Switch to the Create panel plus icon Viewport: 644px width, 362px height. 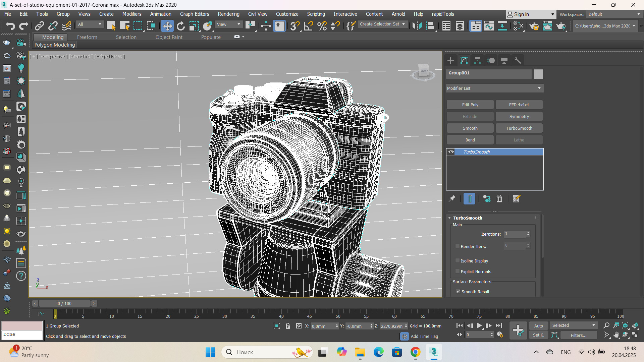(x=450, y=60)
